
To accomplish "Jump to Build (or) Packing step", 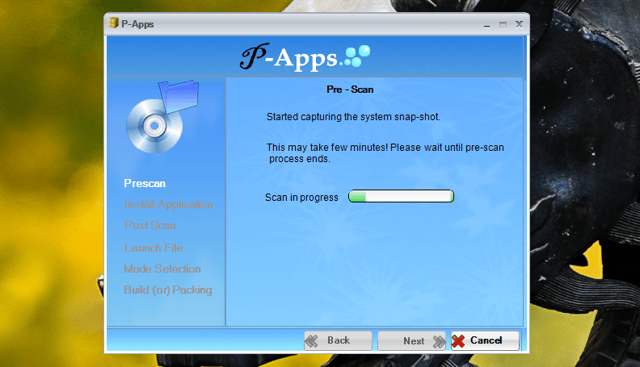I will click(168, 290).
